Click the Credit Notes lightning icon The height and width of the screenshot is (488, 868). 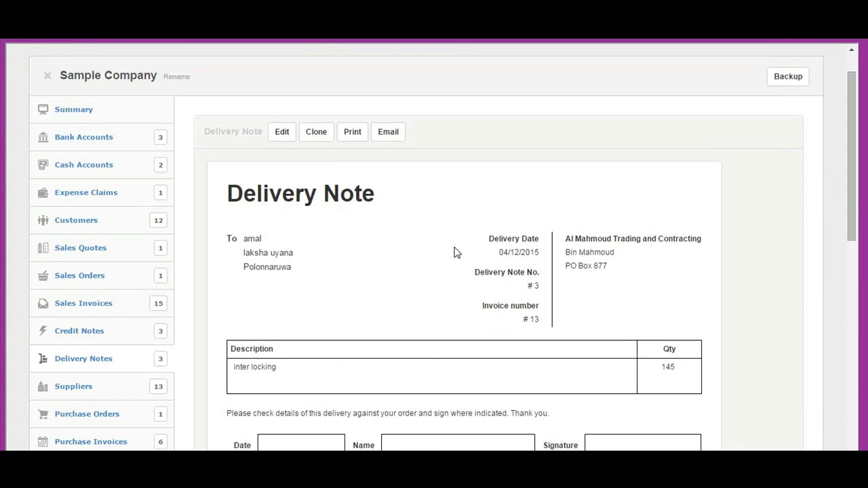click(43, 331)
